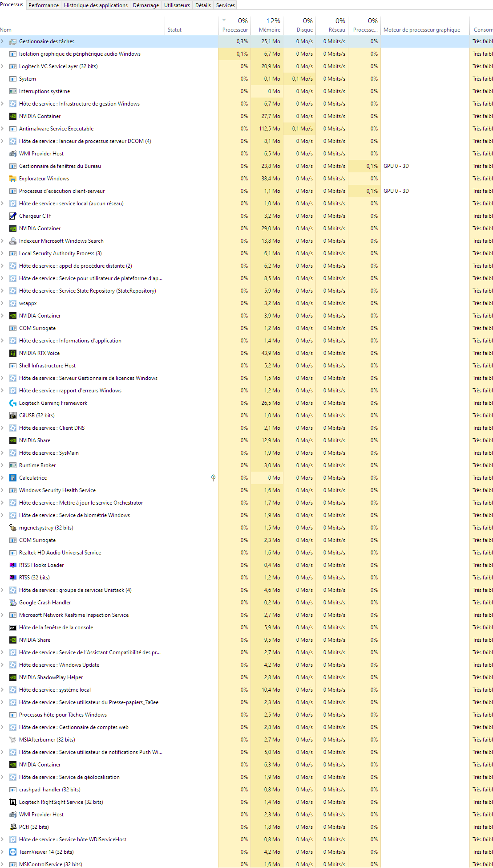This screenshot has height=868, width=493.
Task: Click the Antimalware Service Executable icon
Action: click(x=13, y=129)
